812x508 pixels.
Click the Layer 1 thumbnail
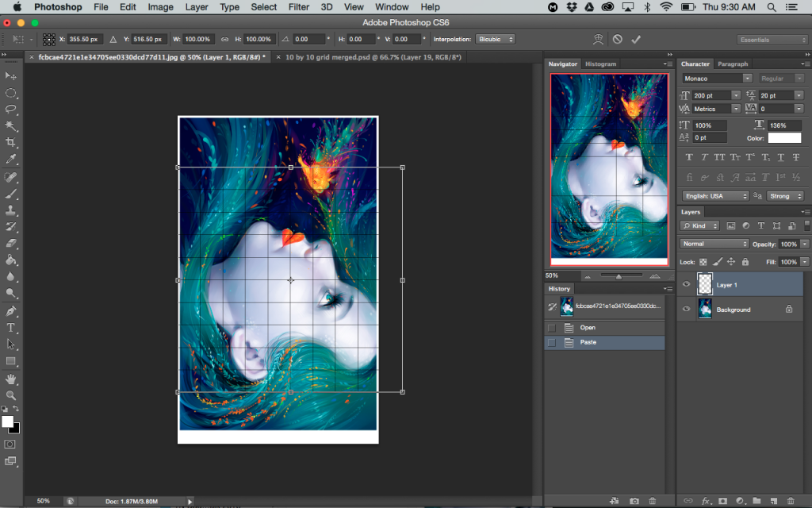pos(705,285)
